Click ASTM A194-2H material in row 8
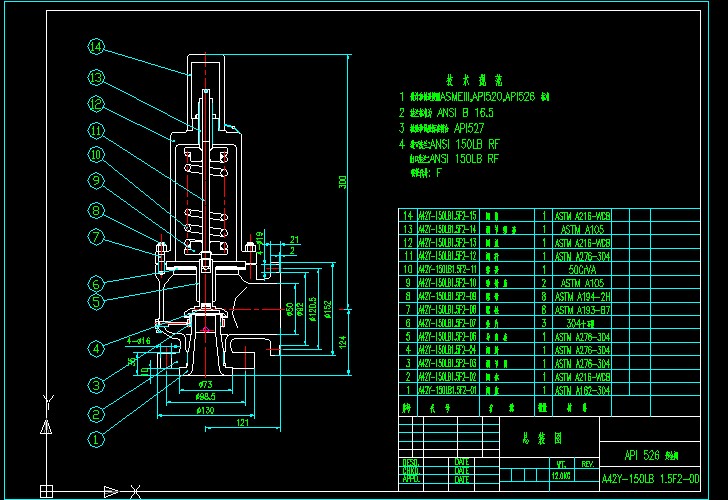 pyautogui.click(x=582, y=296)
